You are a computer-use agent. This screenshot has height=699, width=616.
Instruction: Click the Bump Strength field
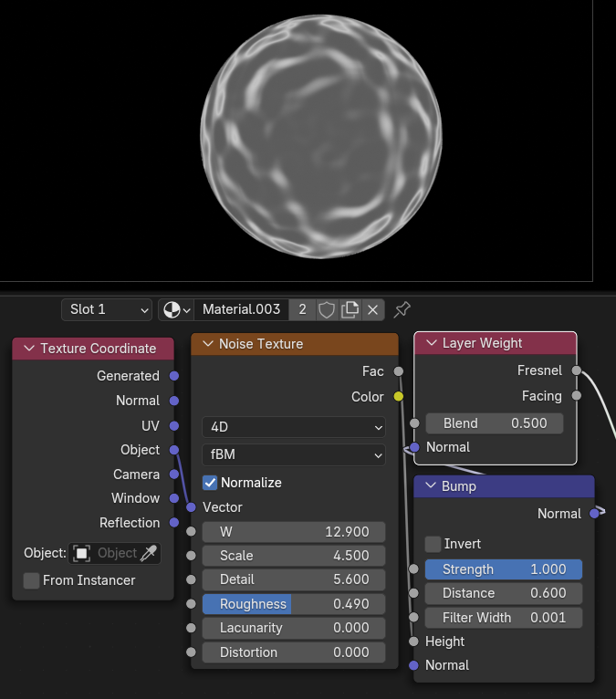tap(503, 569)
